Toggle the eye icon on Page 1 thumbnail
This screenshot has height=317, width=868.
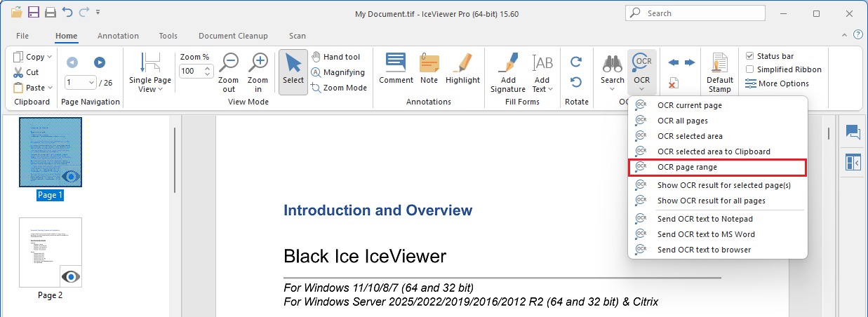[70, 176]
